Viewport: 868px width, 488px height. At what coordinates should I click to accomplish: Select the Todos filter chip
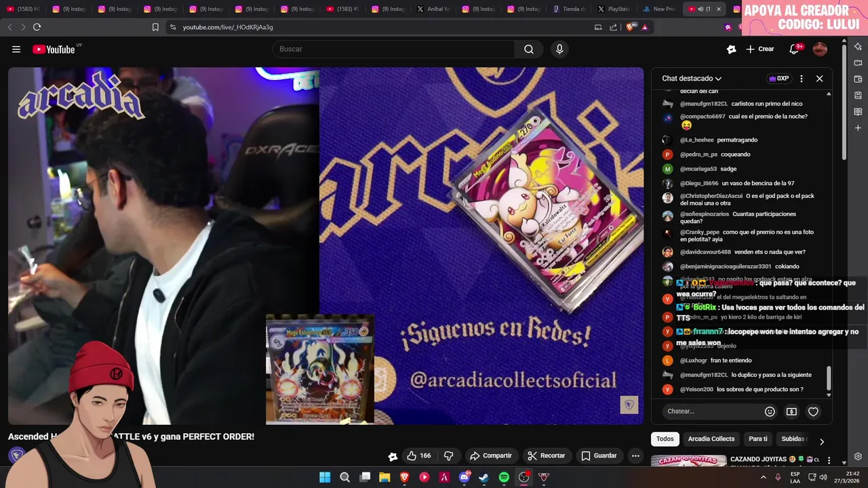[665, 439]
